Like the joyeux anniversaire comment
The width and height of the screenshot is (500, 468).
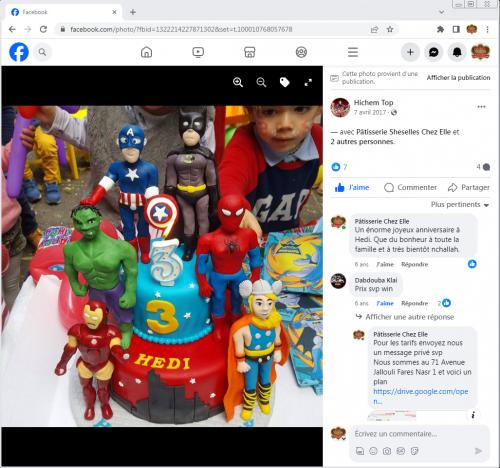(x=385, y=264)
